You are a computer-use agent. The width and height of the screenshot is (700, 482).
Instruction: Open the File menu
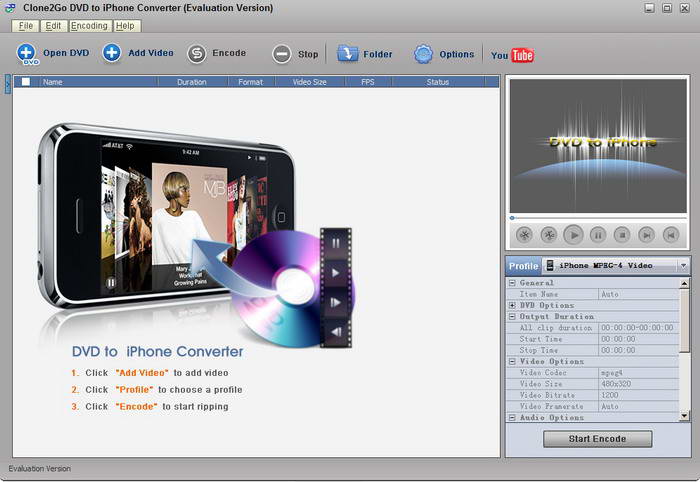[25, 26]
